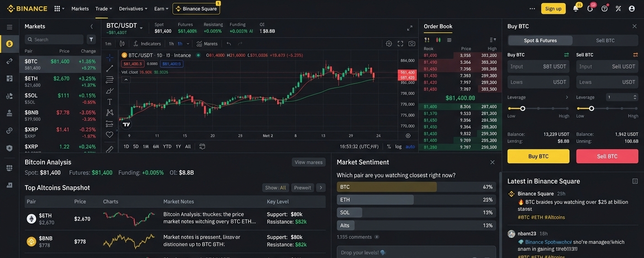
Task: Toggle the log scale option
Action: [398, 147]
